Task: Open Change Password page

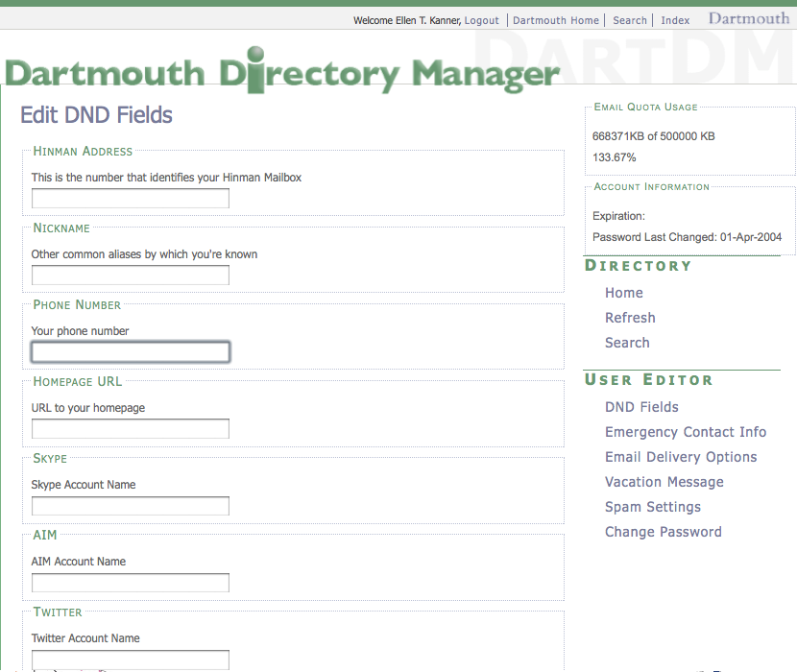Action: pyautogui.click(x=663, y=532)
